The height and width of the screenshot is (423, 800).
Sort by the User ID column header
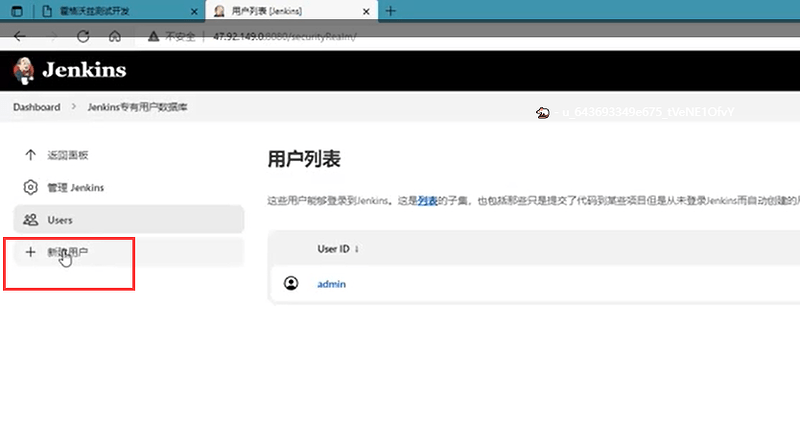(x=334, y=249)
